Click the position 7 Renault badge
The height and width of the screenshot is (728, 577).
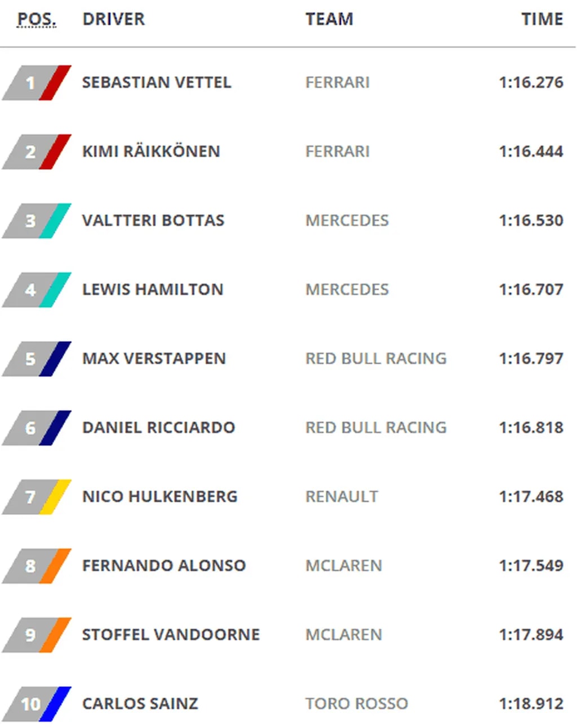pyautogui.click(x=37, y=497)
